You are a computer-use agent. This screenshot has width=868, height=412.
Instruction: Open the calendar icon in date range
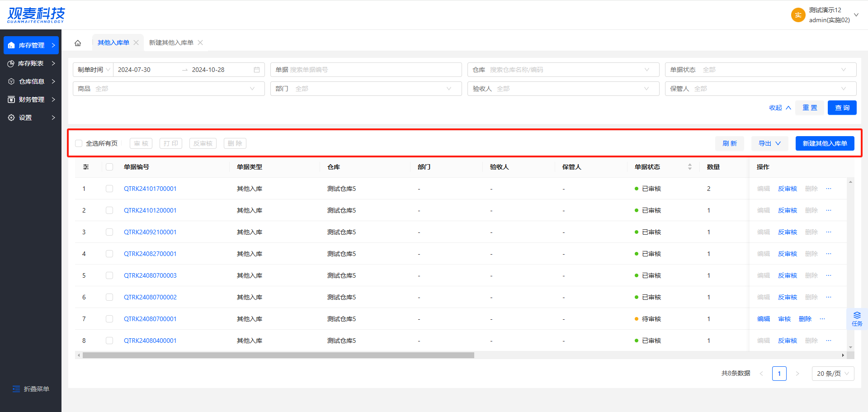(x=257, y=70)
